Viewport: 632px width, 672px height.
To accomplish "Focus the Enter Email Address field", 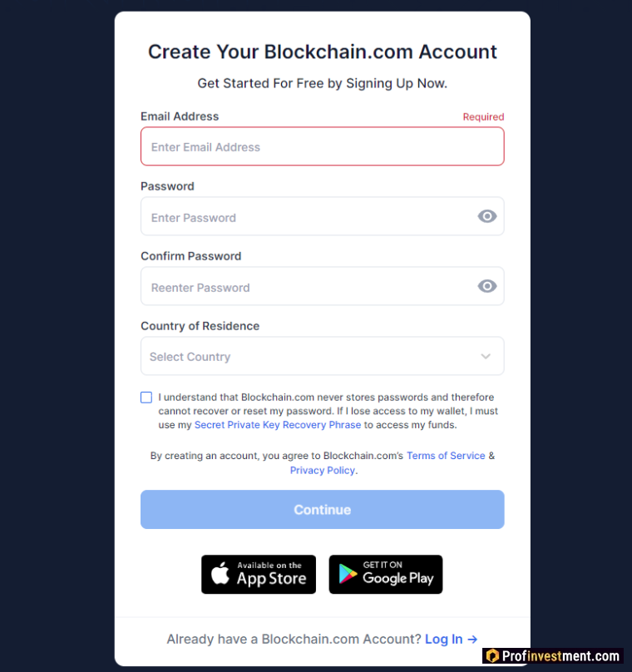I will pos(322,146).
